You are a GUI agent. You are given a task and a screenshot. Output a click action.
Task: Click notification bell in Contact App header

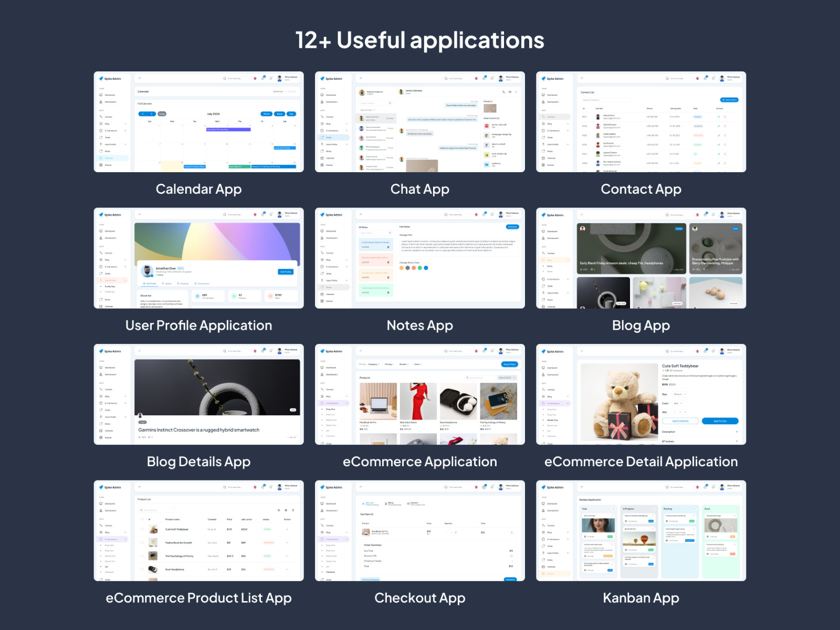[713, 78]
